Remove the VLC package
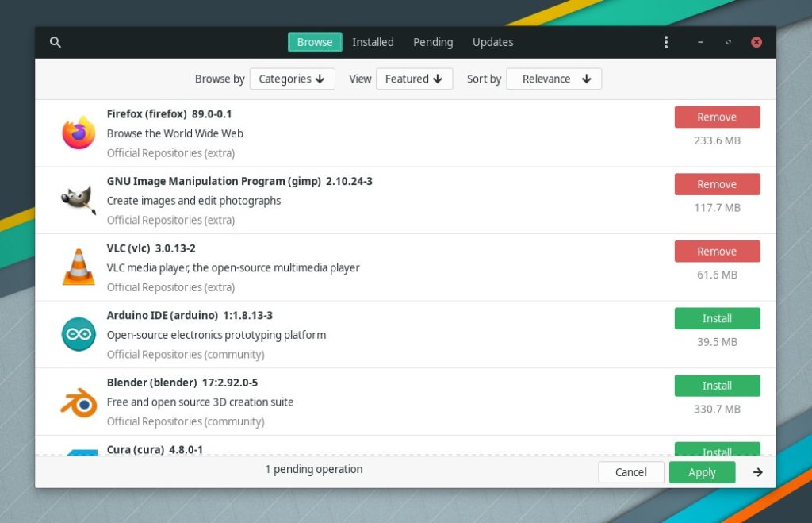 717,252
